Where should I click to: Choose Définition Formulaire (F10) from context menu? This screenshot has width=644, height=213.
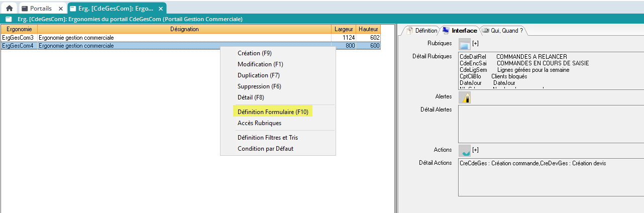pos(273,112)
